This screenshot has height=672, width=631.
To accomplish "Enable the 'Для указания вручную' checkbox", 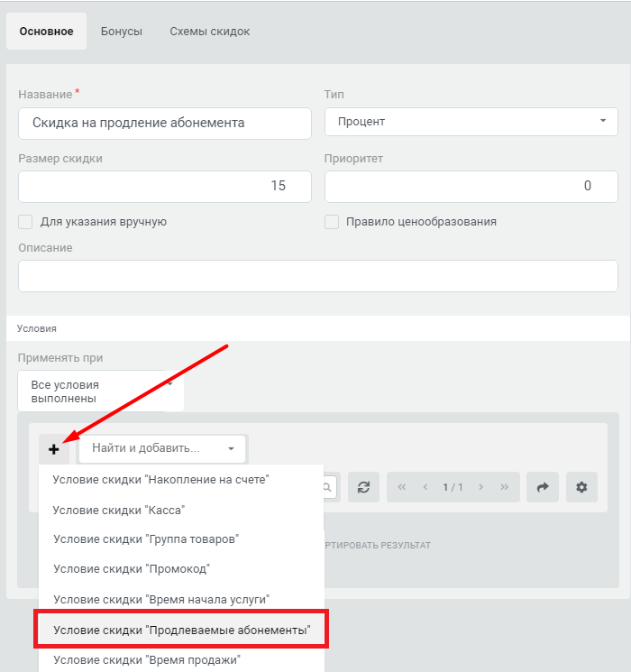I will (x=25, y=222).
